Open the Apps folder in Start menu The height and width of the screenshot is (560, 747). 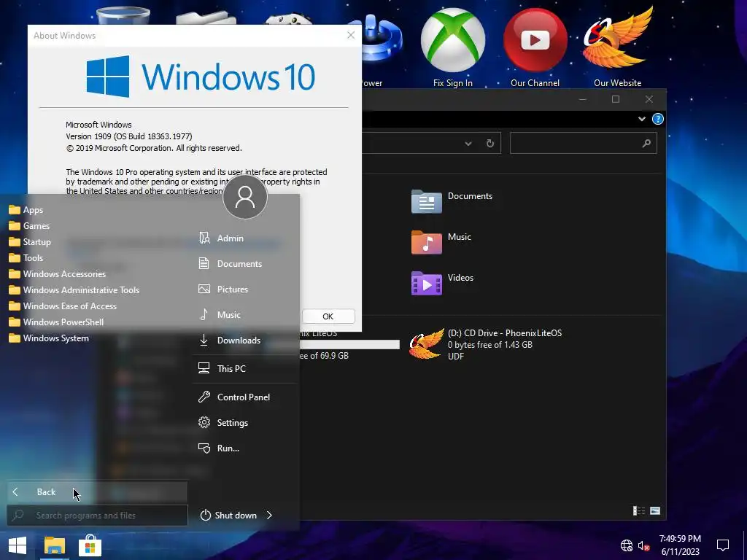(x=26, y=209)
